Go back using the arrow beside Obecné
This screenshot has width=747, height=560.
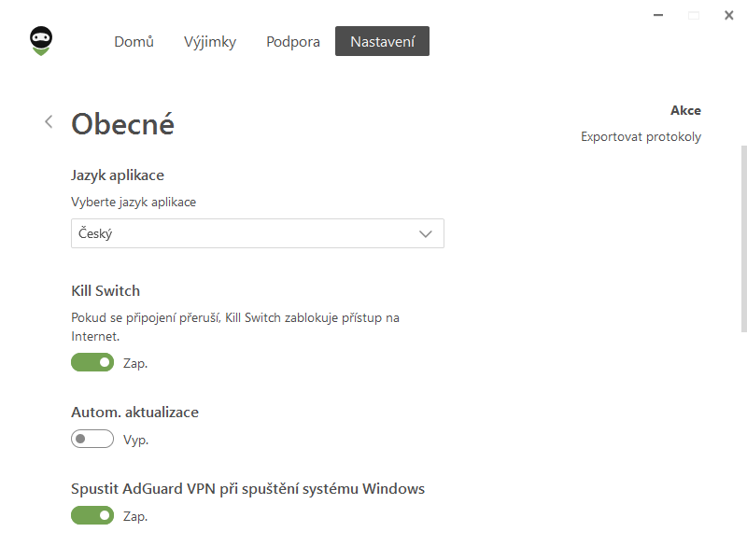[x=49, y=122]
